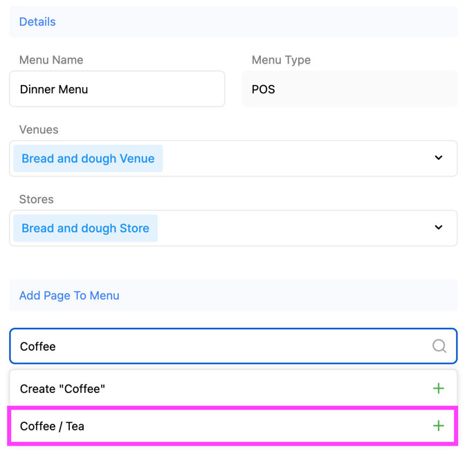Expand the Stores dropdown arrow
476x458 pixels.
click(438, 228)
